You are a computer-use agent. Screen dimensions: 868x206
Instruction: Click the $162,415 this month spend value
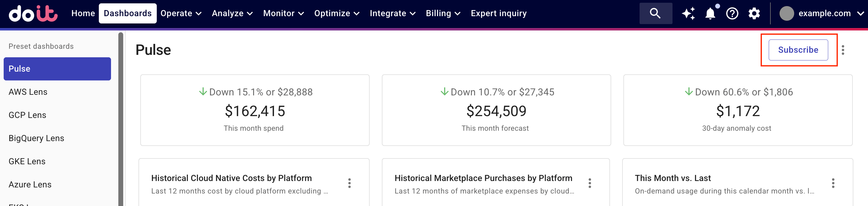(255, 111)
